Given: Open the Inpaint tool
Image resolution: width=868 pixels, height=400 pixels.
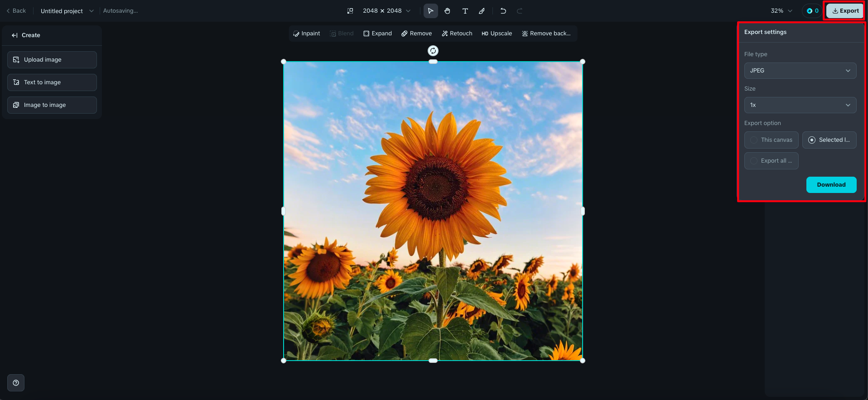Looking at the screenshot, I should [307, 34].
